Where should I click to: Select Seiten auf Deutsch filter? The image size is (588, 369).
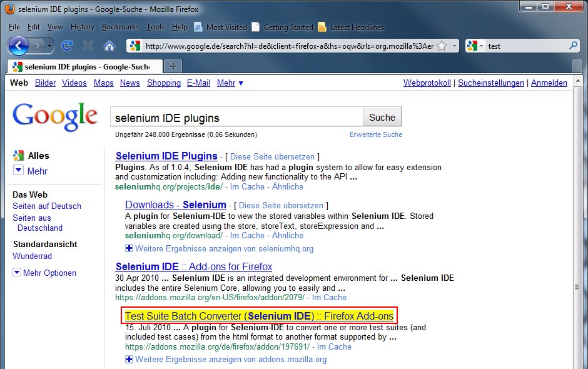[47, 206]
